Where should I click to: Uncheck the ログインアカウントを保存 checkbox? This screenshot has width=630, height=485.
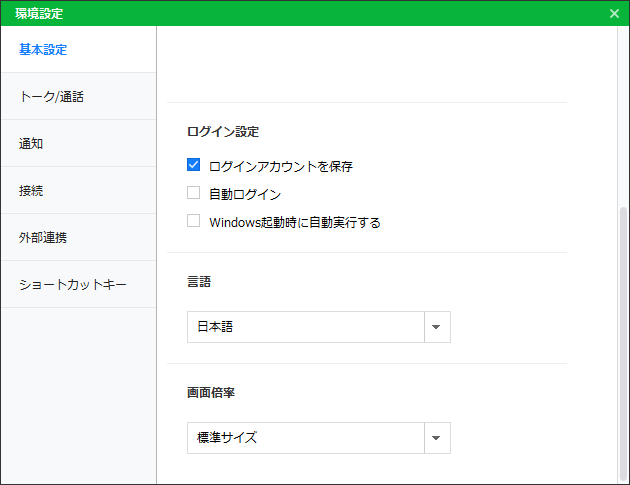[x=194, y=166]
